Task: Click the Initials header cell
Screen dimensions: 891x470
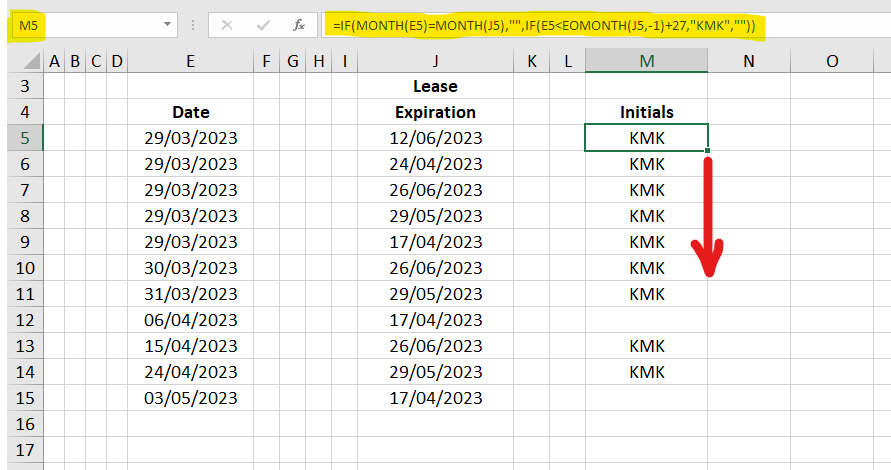Action: (647, 112)
